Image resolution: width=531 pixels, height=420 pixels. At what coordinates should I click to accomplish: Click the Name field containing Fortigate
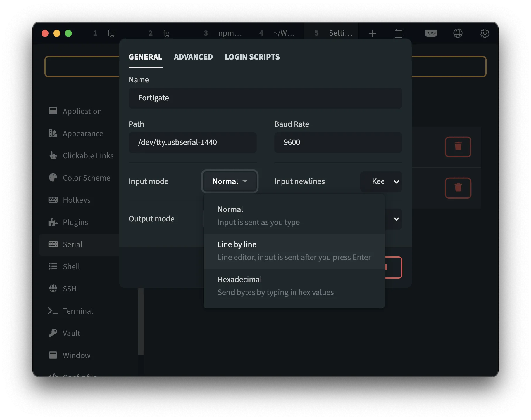click(265, 98)
